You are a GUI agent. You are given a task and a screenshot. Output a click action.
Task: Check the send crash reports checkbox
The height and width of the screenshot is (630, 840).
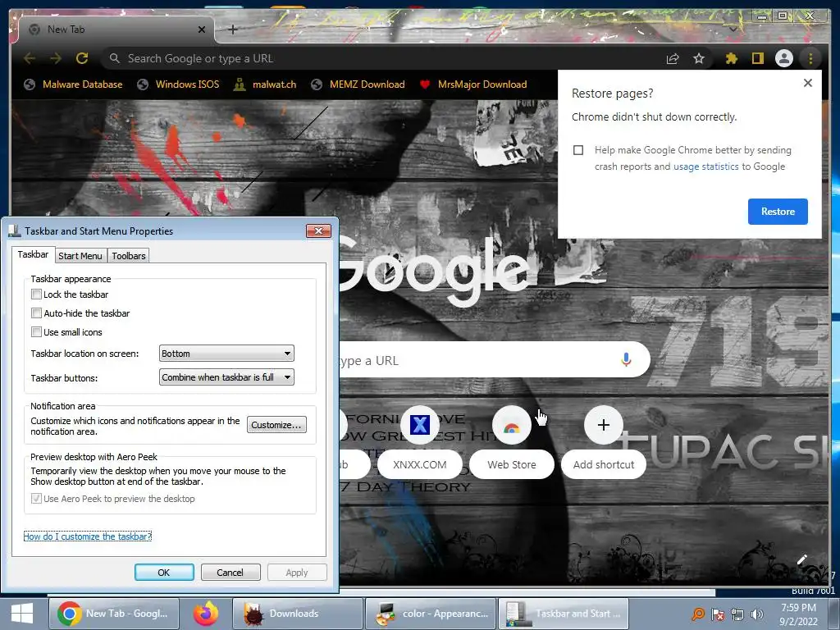pos(578,150)
